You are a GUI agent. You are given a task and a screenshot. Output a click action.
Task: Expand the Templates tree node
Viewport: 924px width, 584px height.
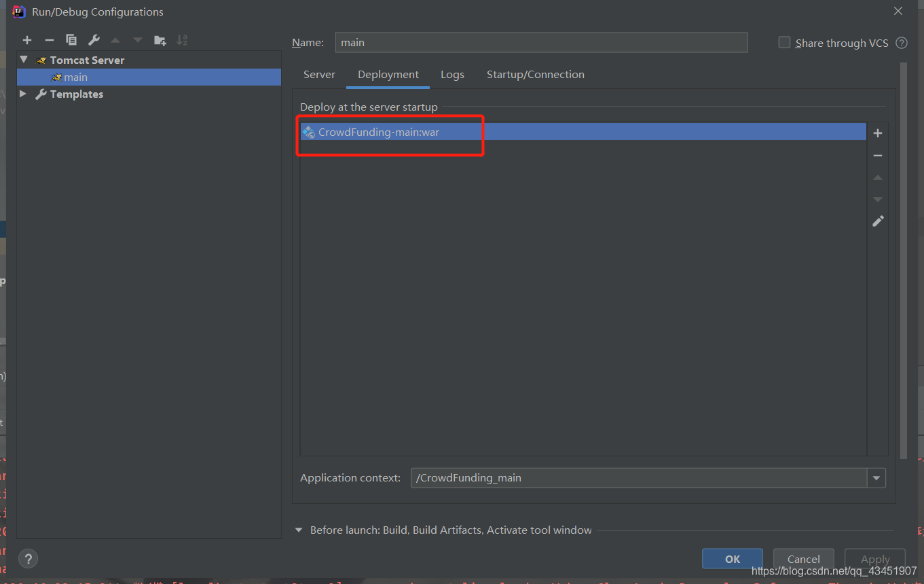coord(24,94)
